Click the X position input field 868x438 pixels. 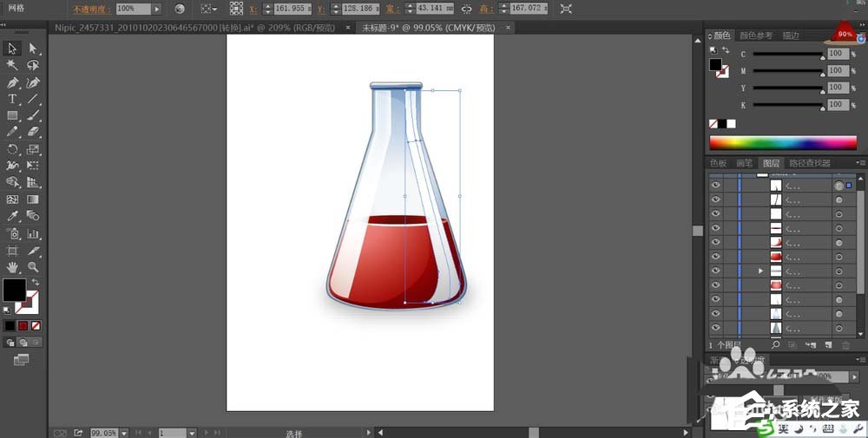tap(292, 9)
